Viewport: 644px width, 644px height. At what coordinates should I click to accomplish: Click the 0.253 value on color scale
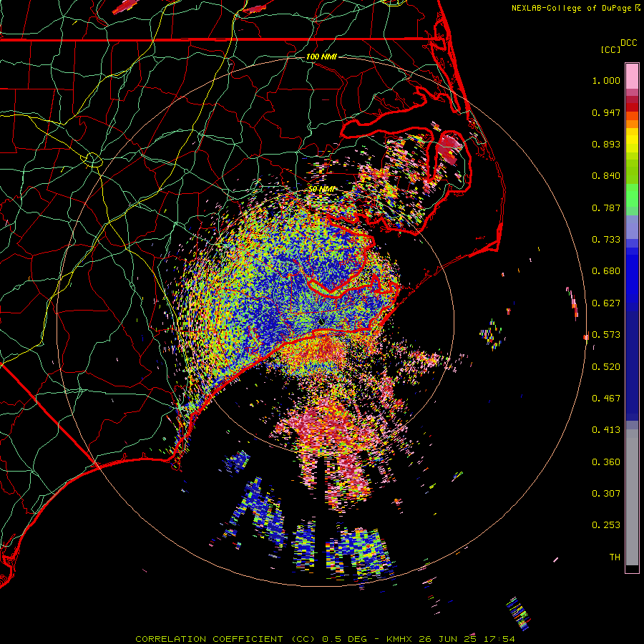[606, 525]
